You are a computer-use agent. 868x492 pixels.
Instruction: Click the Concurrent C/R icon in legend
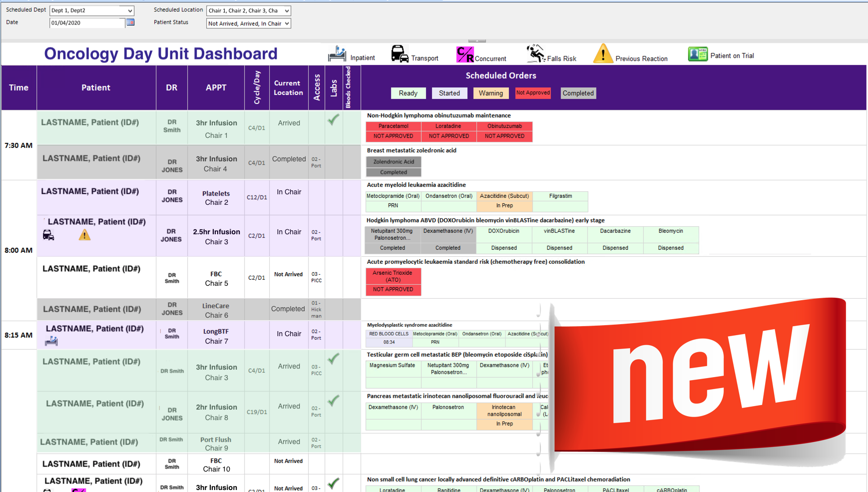[464, 54]
